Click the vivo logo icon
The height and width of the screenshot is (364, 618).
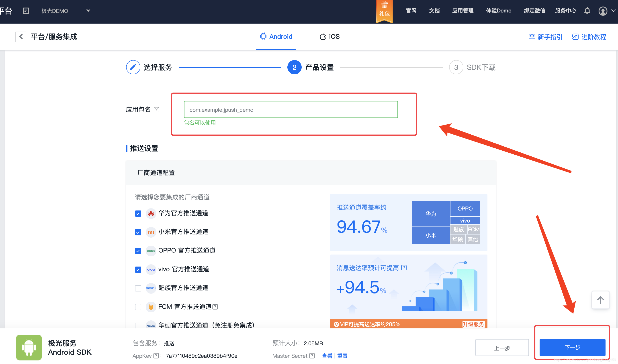coord(151,270)
